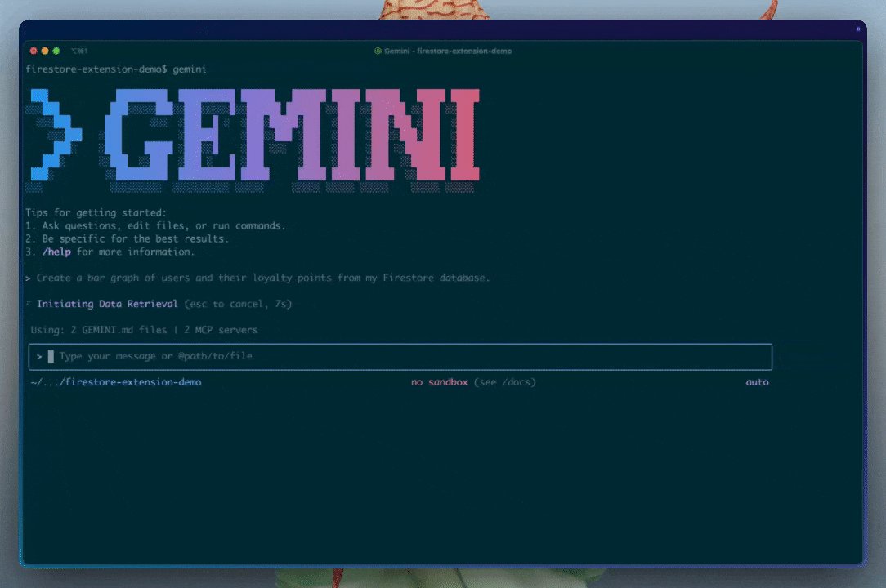
Task: Click the '(esc to cancel, 7s)' text
Action: pyautogui.click(x=238, y=304)
